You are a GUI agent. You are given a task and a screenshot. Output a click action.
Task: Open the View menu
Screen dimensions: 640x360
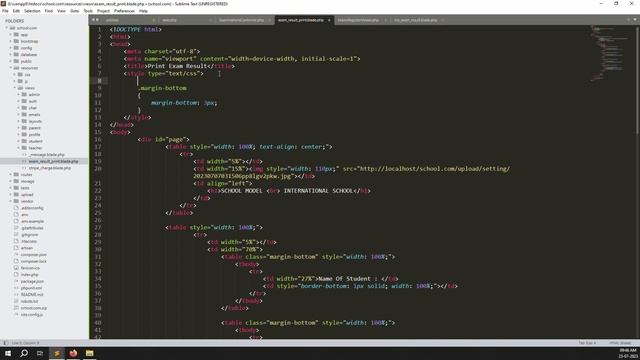[62, 11]
